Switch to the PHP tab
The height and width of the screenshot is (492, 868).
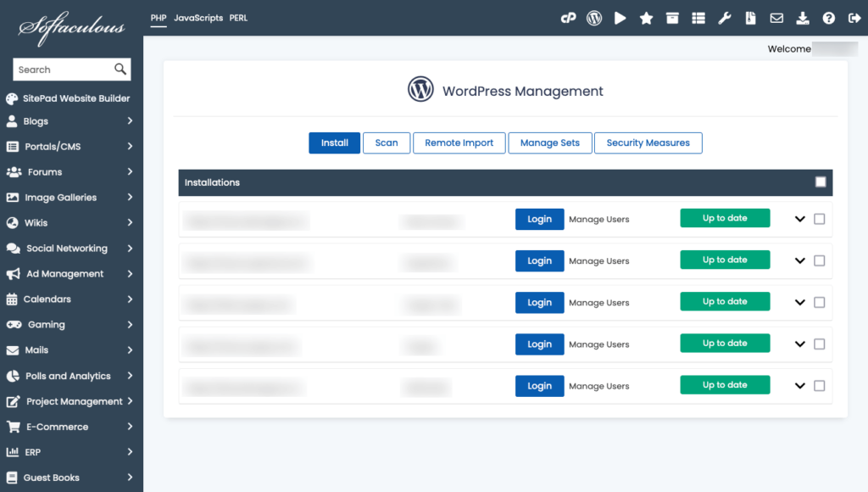[159, 18]
